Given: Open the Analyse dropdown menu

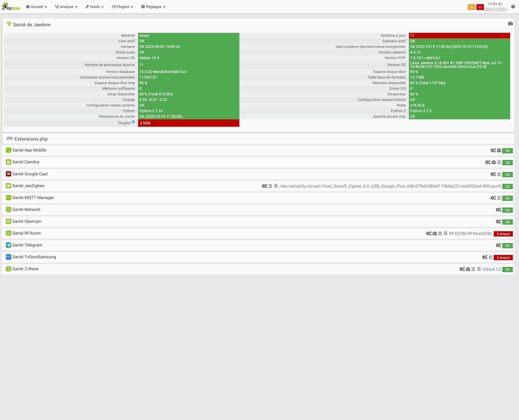Looking at the screenshot, I should (x=66, y=7).
